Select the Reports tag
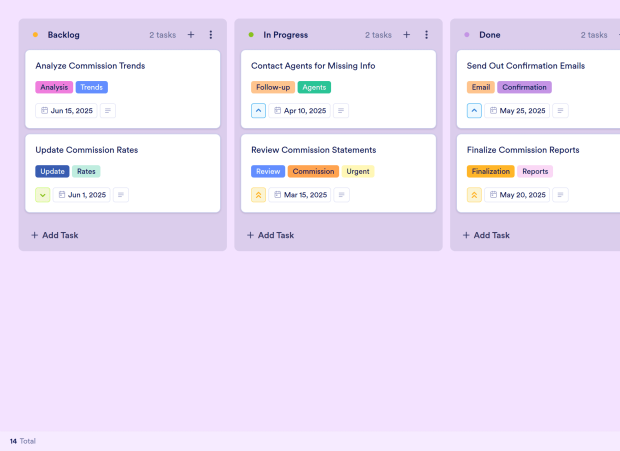Image resolution: width=620 pixels, height=451 pixels. pos(535,172)
